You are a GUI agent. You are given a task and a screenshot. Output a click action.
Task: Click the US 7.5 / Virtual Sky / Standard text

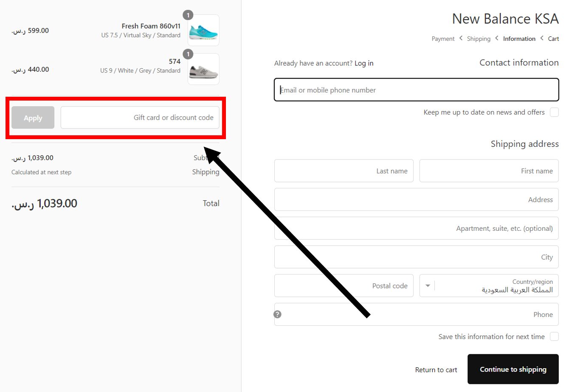click(141, 35)
